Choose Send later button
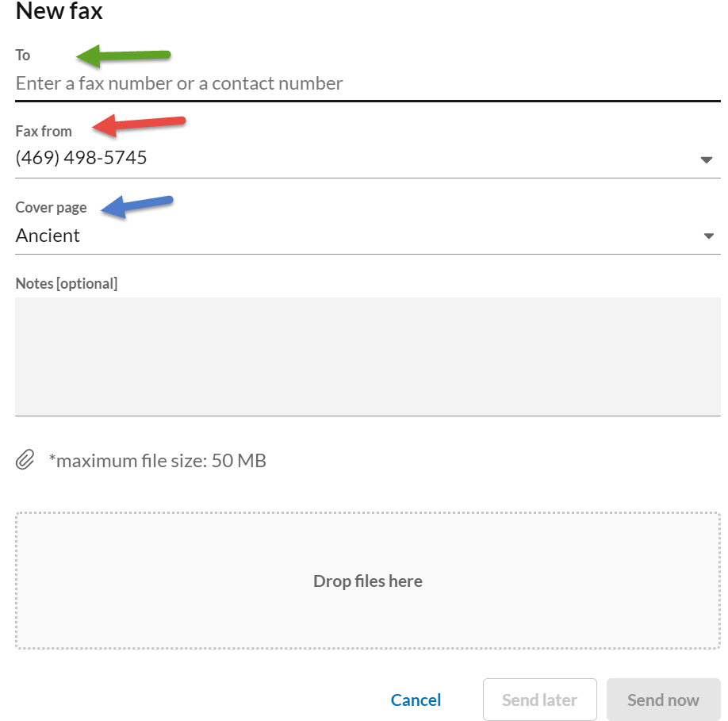The width and height of the screenshot is (728, 721). [x=539, y=700]
